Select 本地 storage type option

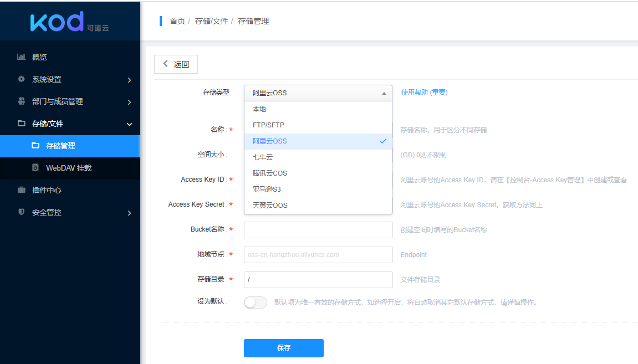point(318,109)
